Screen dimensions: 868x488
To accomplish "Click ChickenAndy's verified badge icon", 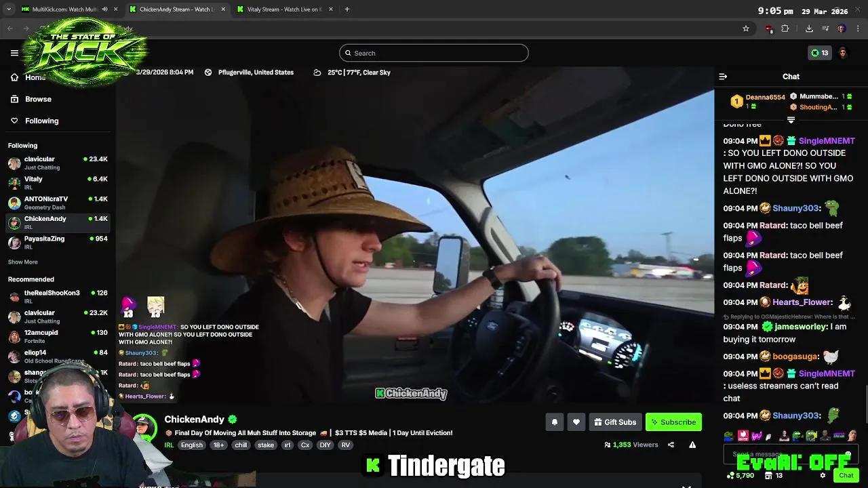I will coord(233,420).
